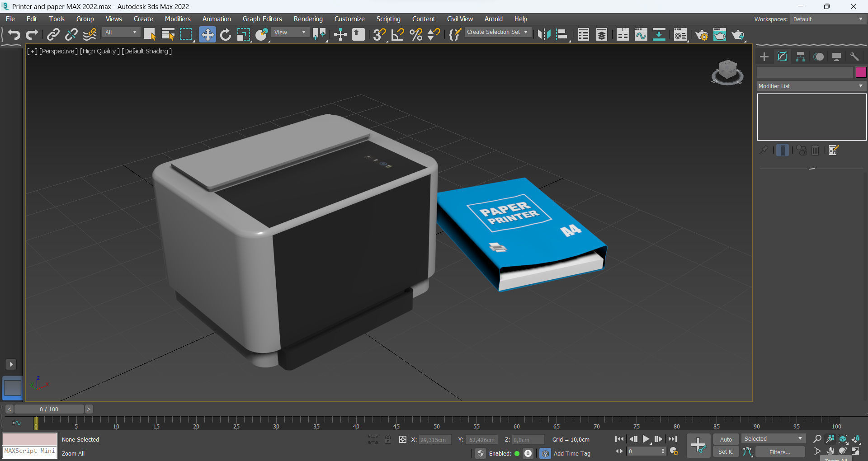The width and height of the screenshot is (868, 461).
Task: Select the Snaps Toggle icon
Action: click(379, 34)
